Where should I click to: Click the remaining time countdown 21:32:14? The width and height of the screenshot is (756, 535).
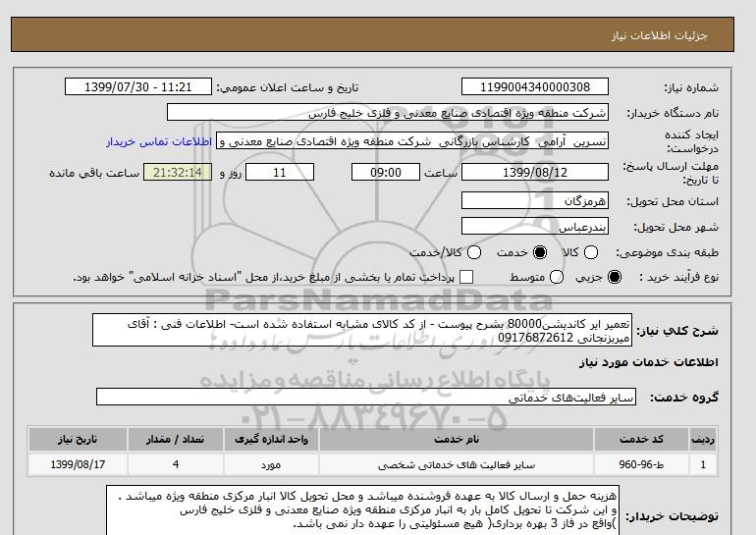[178, 172]
